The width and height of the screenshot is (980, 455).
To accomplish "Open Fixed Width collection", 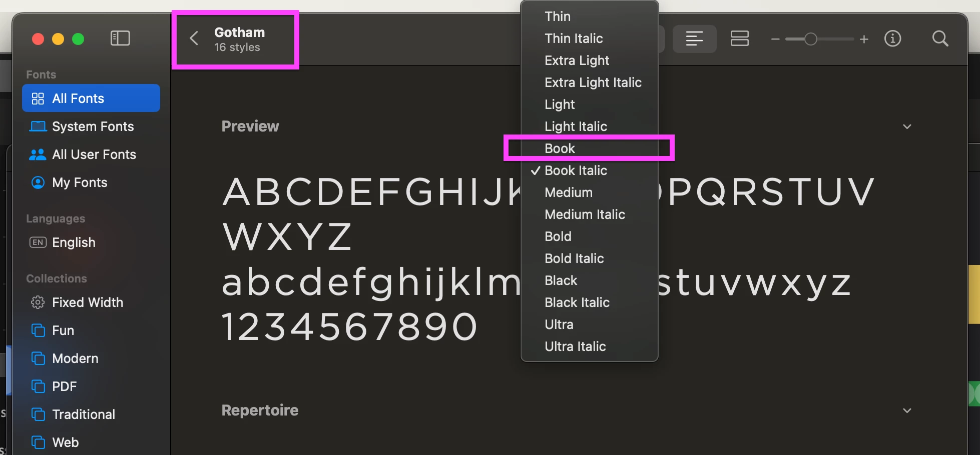I will (x=91, y=302).
